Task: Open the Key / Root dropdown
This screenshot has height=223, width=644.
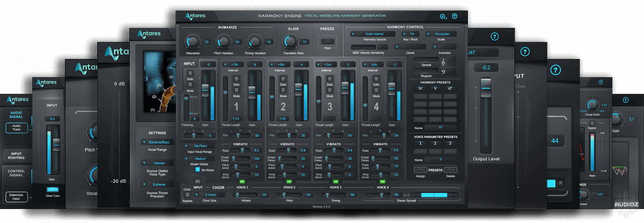Action: click(x=411, y=34)
